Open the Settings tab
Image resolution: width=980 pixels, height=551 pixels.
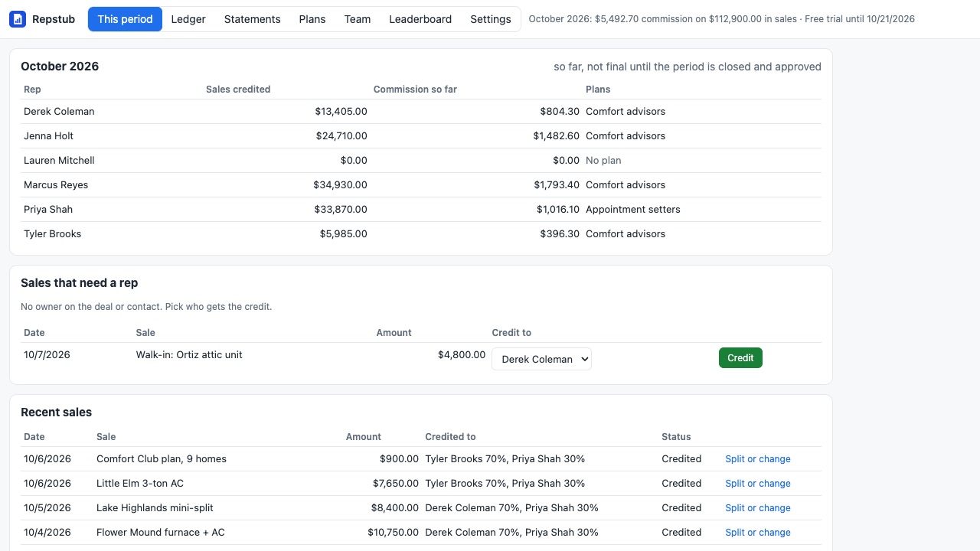(491, 19)
